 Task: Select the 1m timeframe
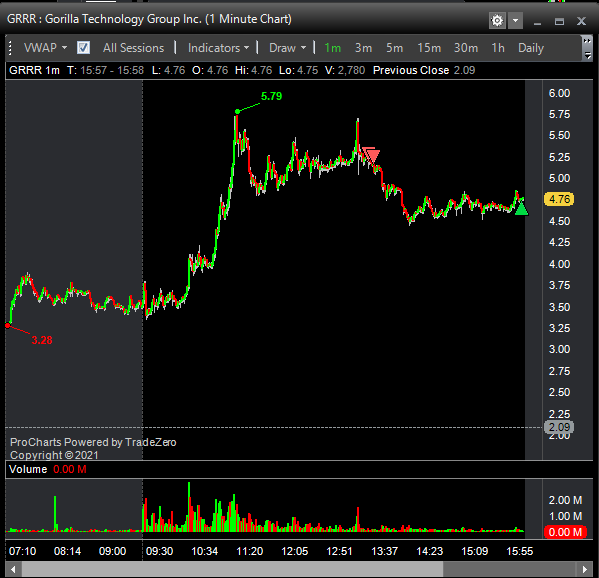pos(332,48)
